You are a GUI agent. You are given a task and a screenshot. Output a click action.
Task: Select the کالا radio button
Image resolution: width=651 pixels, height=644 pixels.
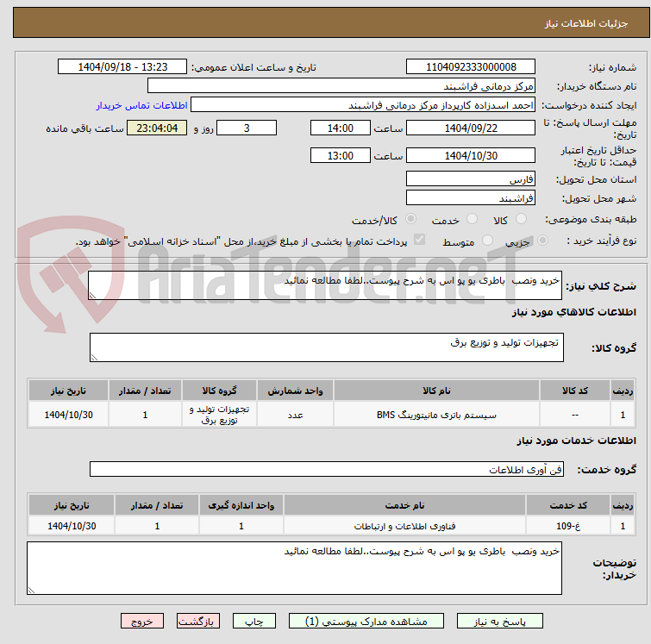(x=521, y=219)
